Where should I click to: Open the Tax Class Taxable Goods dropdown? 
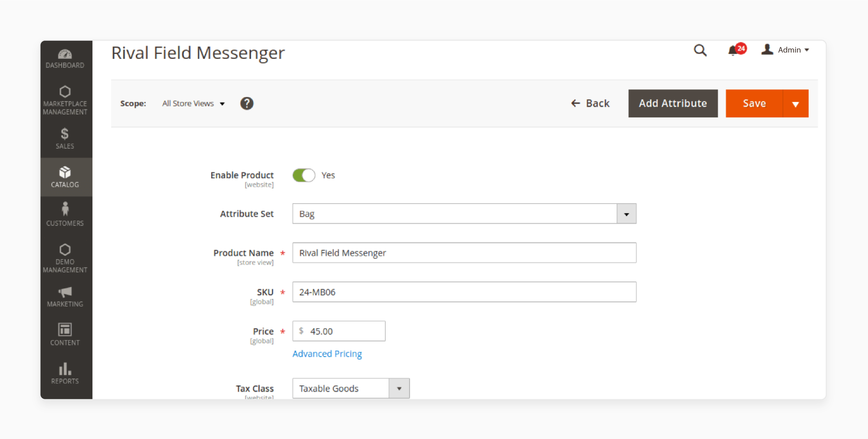point(351,388)
